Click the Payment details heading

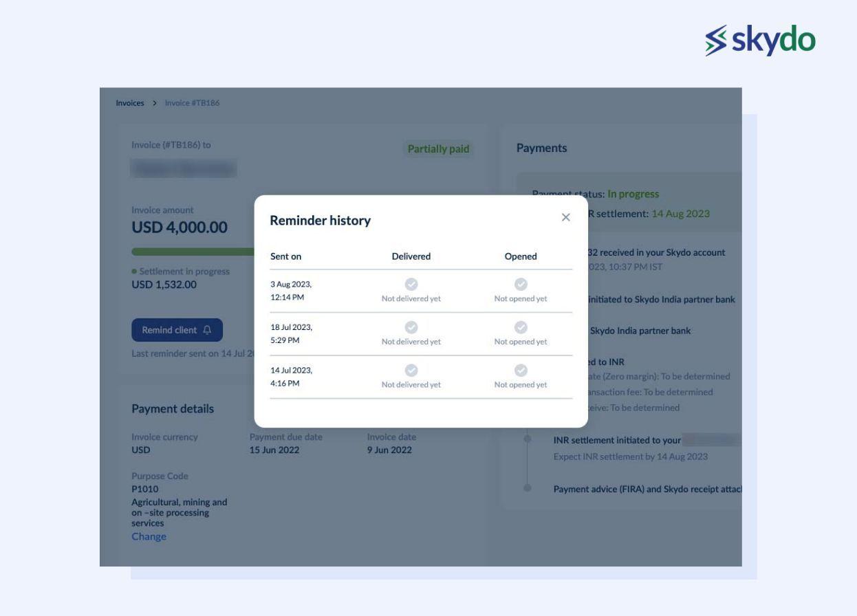173,408
